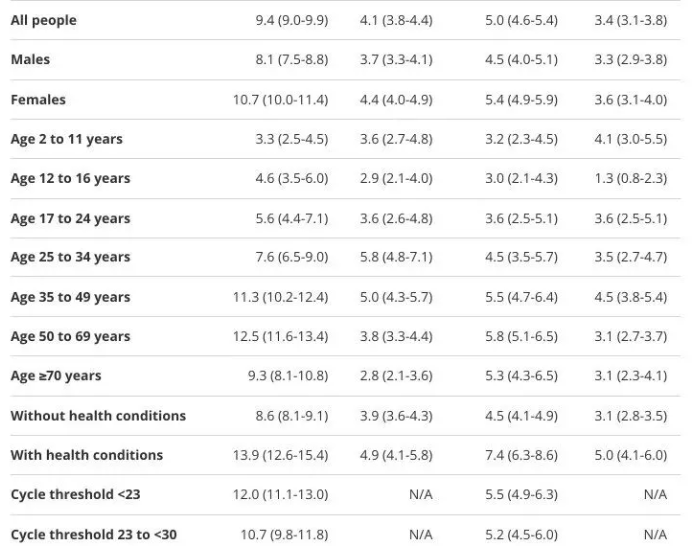Click the "Without health conditions" row label
Screen dimensions: 695x546
pos(98,415)
